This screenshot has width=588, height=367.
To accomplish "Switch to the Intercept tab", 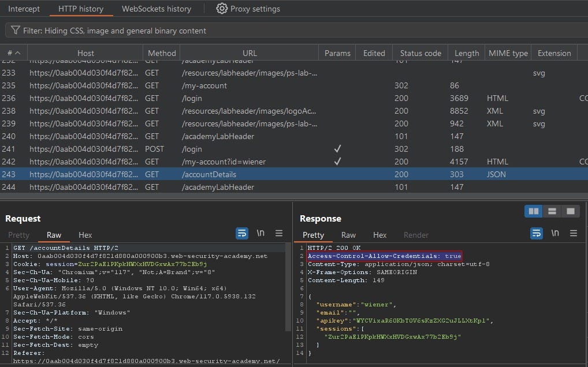I will [x=24, y=9].
